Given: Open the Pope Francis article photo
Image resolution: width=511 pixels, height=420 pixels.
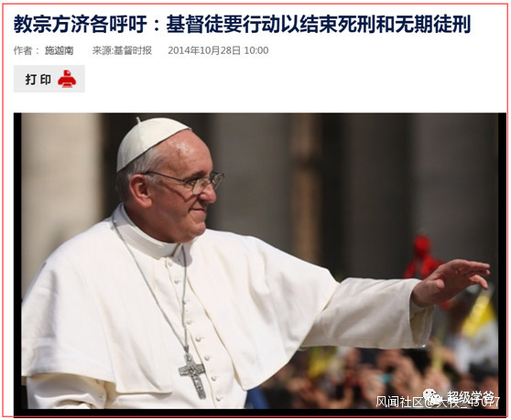Looking at the screenshot, I should coord(260,264).
